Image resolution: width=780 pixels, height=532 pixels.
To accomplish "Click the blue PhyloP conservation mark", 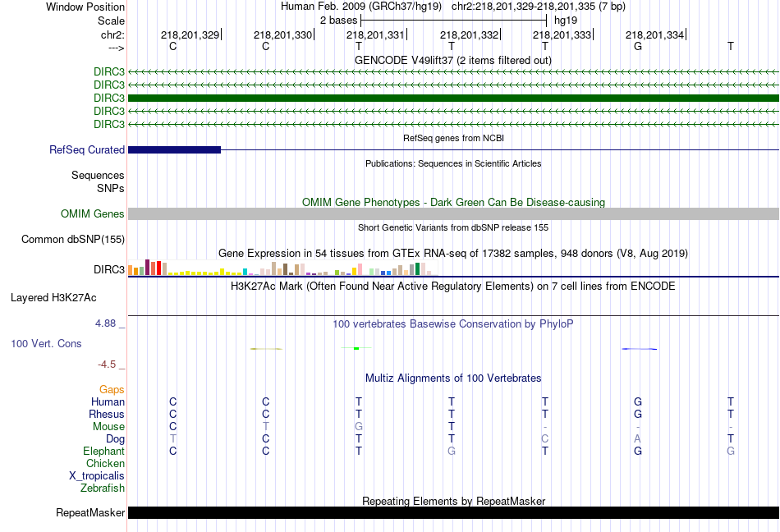I will click(x=640, y=349).
